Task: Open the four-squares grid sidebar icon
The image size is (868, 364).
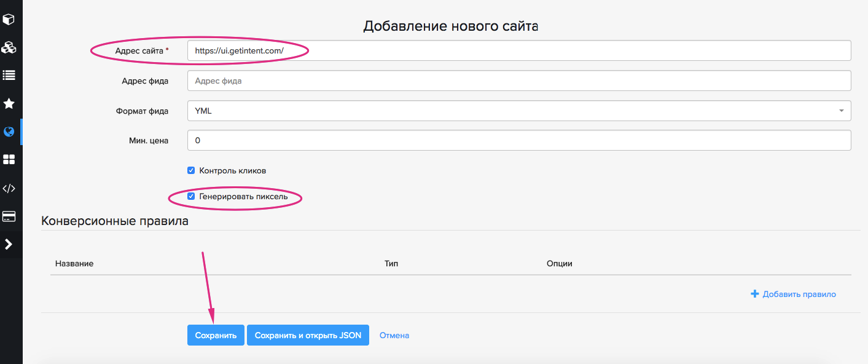Action: pyautogui.click(x=9, y=160)
